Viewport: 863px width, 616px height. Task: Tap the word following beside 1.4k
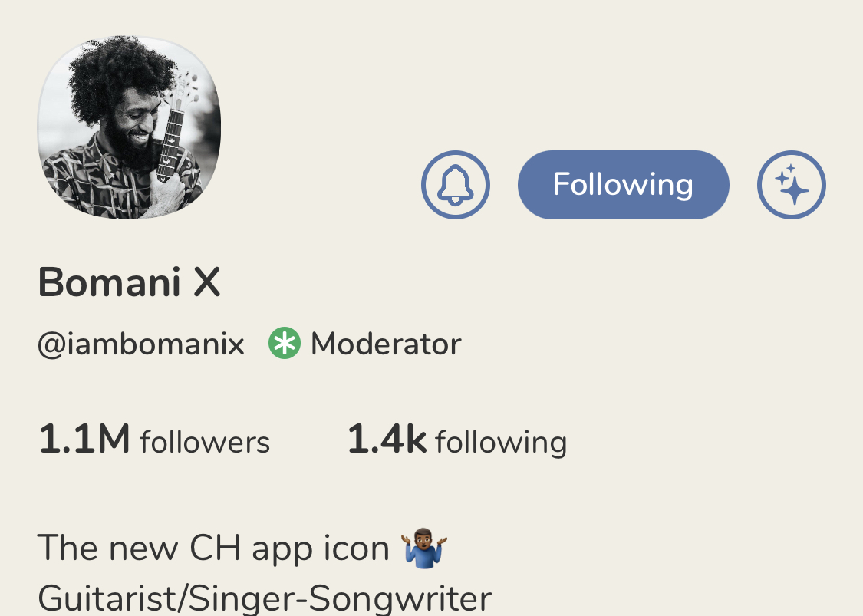click(501, 443)
